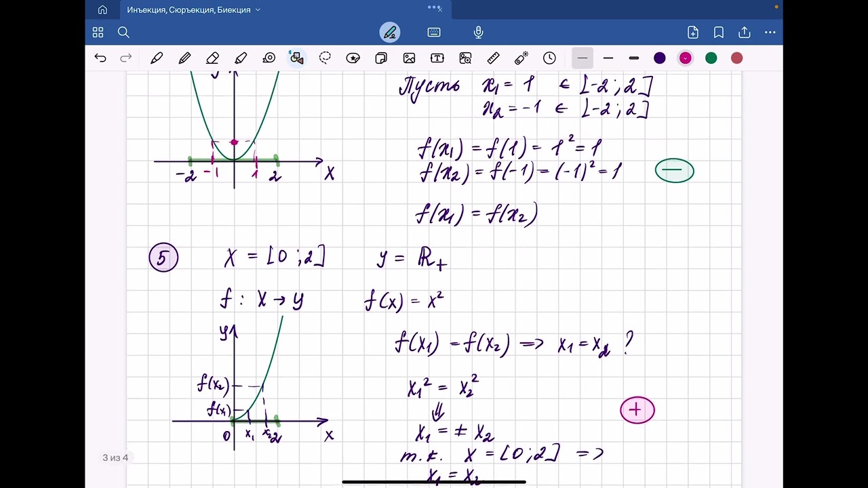The height and width of the screenshot is (488, 868).
Task: Redo the last undone action
Action: pos(125,58)
